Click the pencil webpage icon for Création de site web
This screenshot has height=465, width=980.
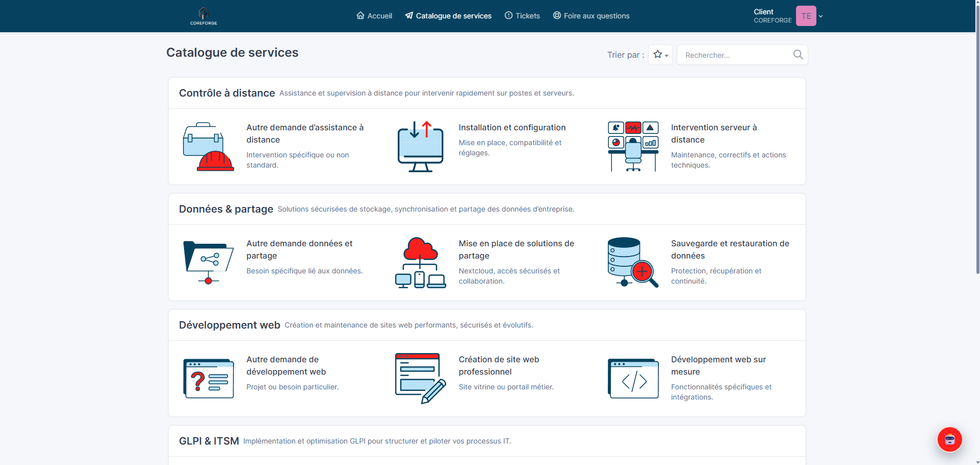point(420,378)
